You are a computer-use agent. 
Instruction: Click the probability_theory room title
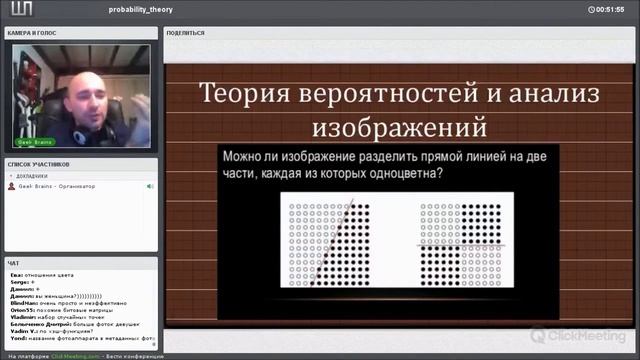click(141, 9)
